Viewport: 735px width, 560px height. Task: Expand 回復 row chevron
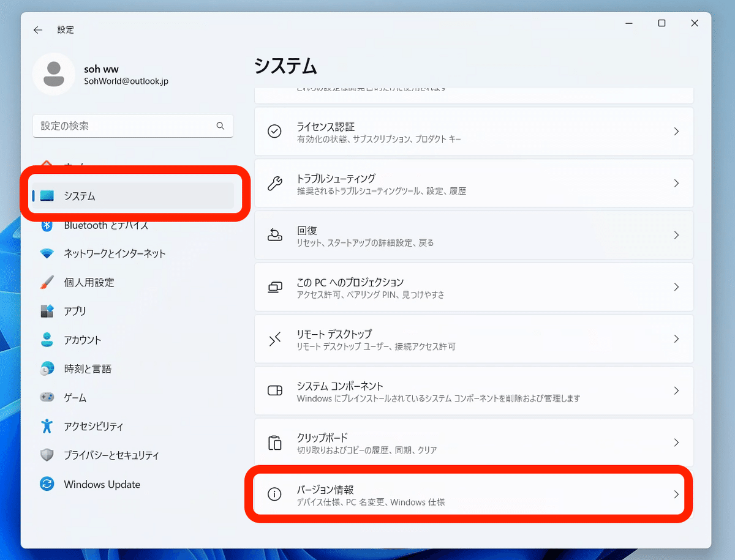(x=676, y=235)
